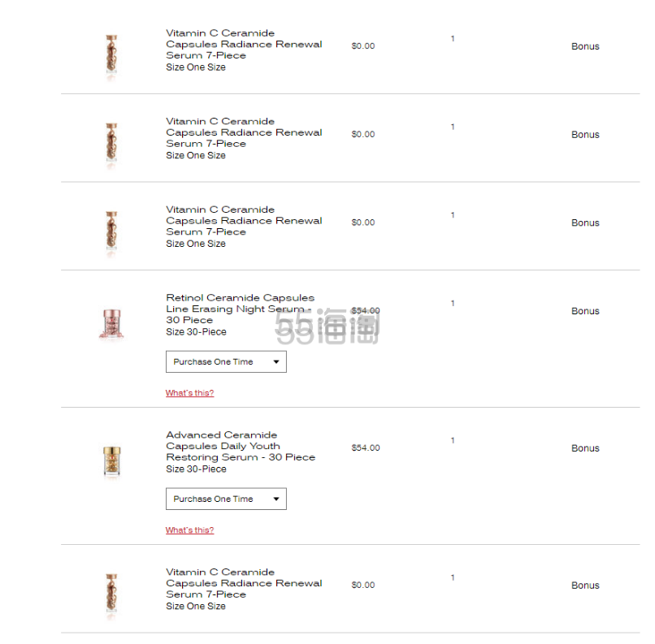Screen dimensions: 655x644
Task: Click the Bonus label in Retinol serum row
Action: 585,311
